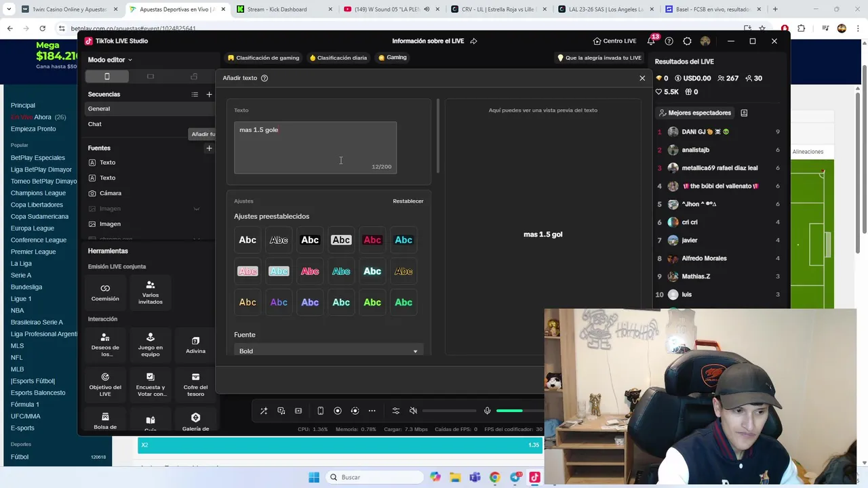Open Clasificación de gaming tab

(263, 58)
